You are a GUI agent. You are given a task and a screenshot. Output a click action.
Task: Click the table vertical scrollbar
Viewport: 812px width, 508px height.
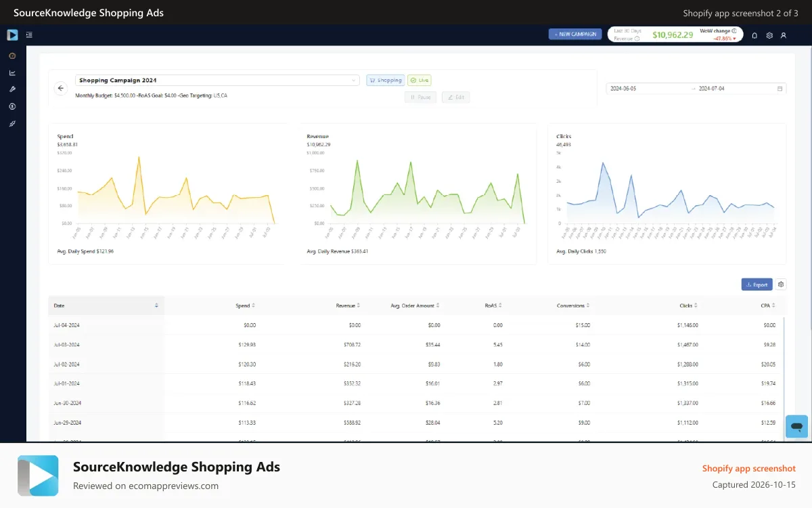coord(784,379)
